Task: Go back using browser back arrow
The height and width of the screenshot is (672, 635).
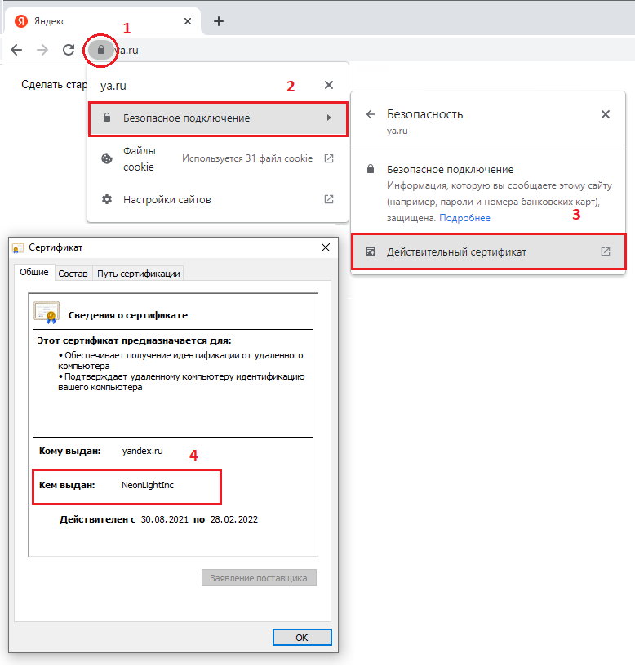Action: click(x=16, y=50)
